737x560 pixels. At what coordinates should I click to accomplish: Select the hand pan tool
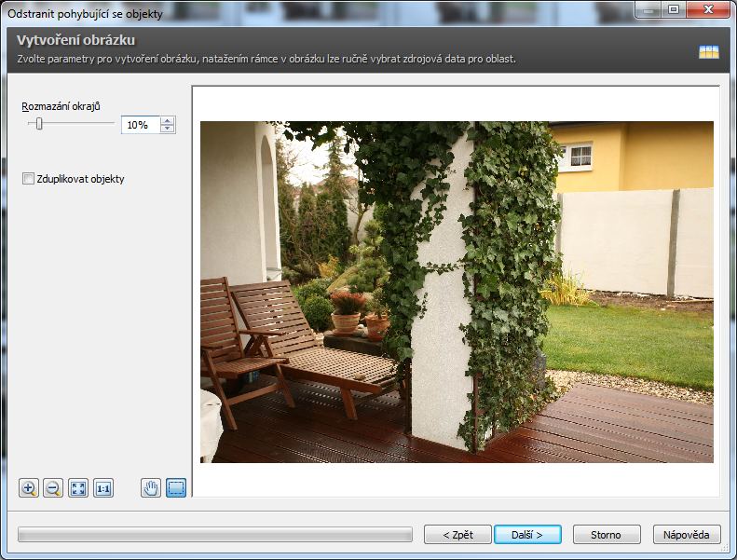coord(151,488)
